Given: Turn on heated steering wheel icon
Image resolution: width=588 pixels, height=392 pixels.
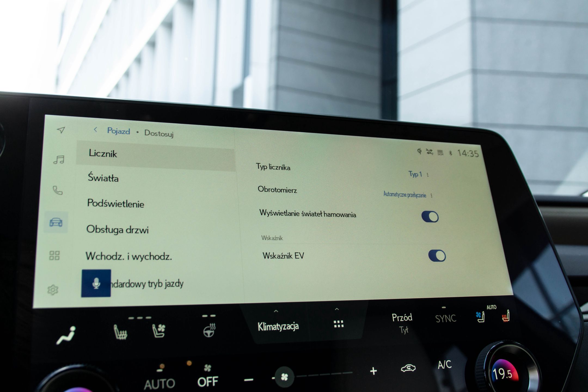Looking at the screenshot, I should (209, 330).
